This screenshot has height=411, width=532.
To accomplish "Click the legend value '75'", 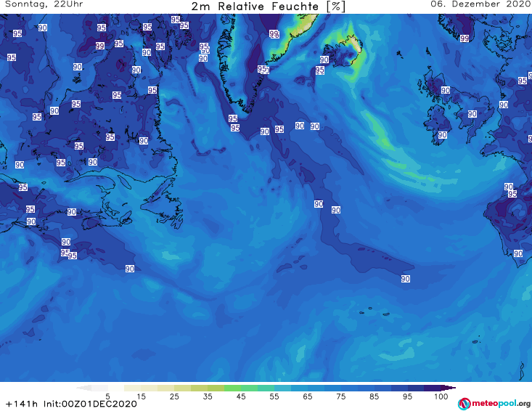I will [340, 396].
